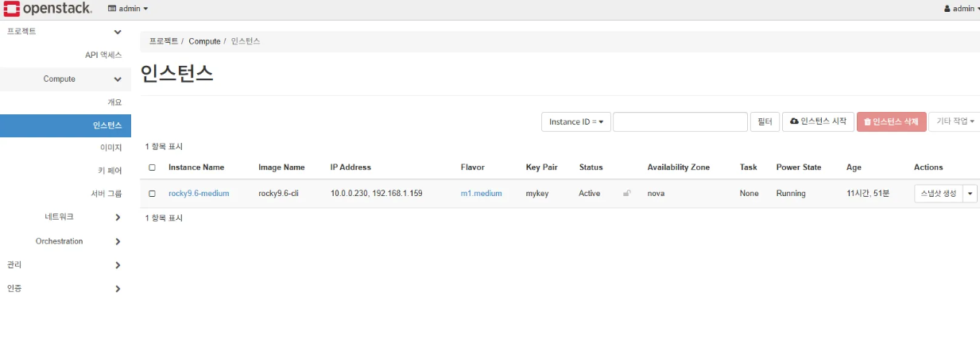
Task: Select all instances with header checkbox
Action: click(152, 167)
